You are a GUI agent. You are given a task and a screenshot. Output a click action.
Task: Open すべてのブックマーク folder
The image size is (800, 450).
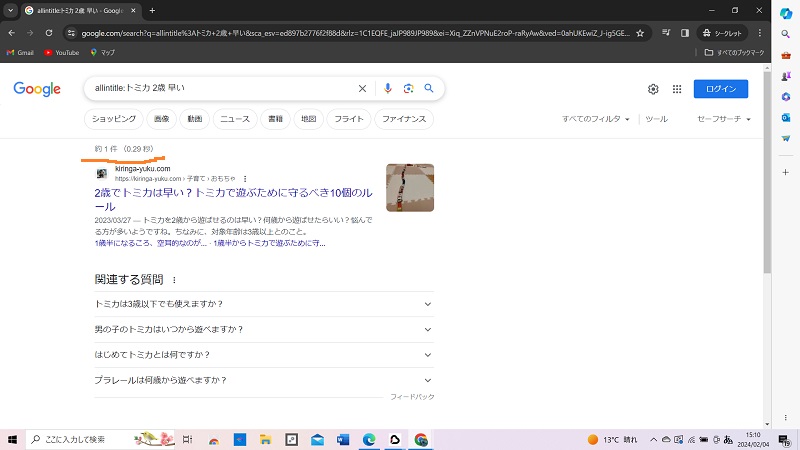tap(734, 53)
